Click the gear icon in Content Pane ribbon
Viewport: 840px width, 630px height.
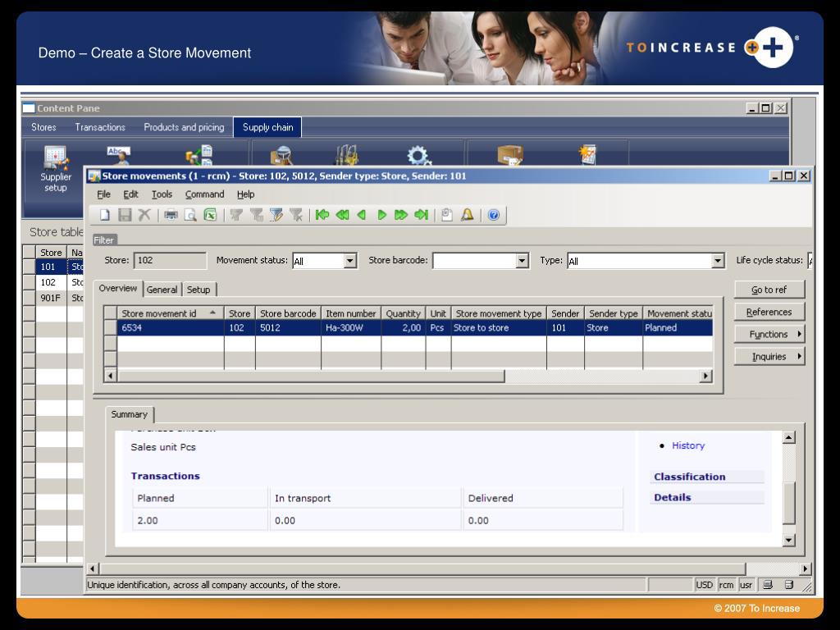[x=419, y=155]
